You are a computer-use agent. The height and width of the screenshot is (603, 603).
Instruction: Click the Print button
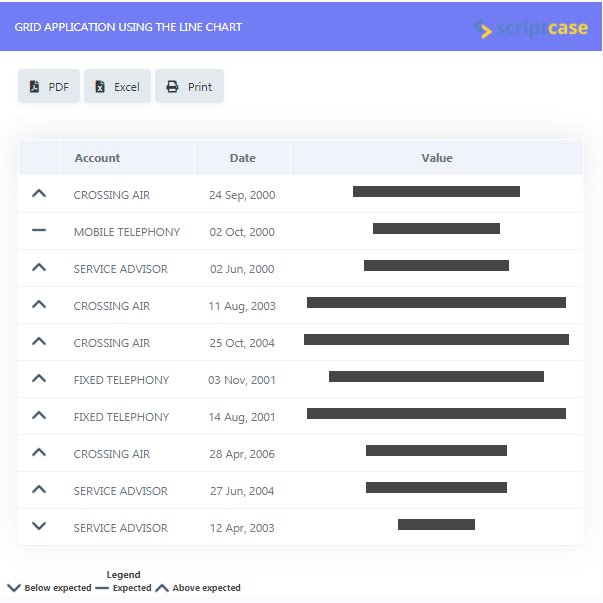(189, 87)
